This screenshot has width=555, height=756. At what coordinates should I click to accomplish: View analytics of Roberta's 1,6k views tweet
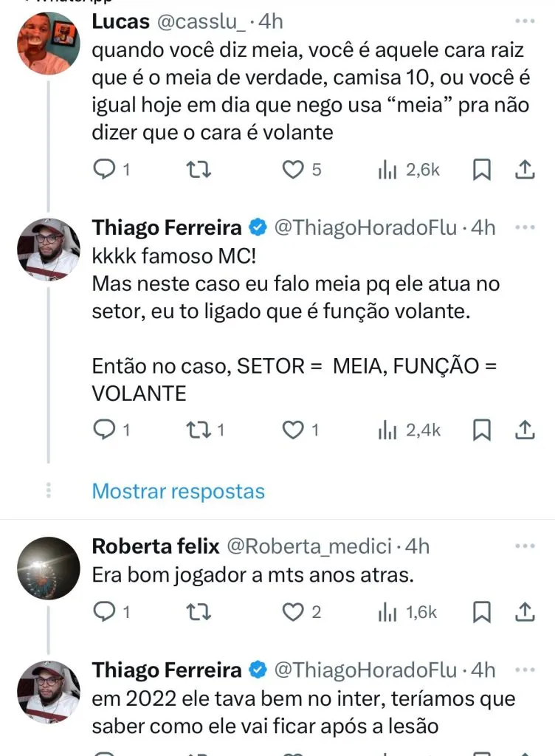tap(408, 611)
